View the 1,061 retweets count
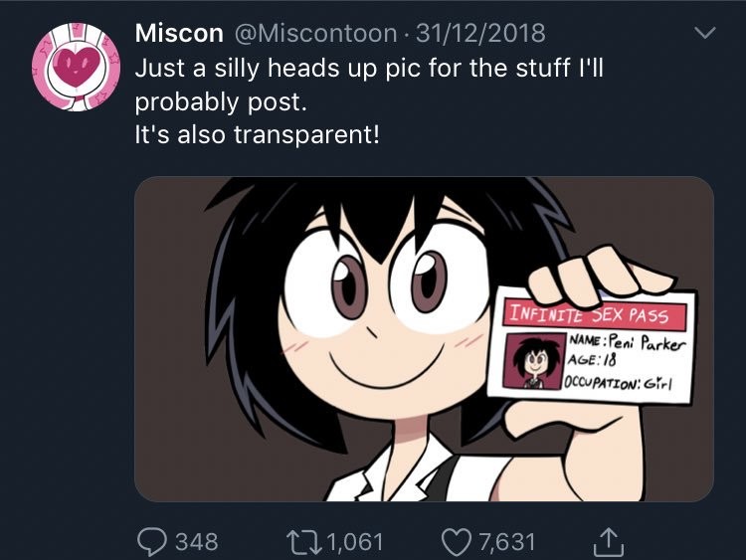746x560 pixels. pyautogui.click(x=355, y=542)
